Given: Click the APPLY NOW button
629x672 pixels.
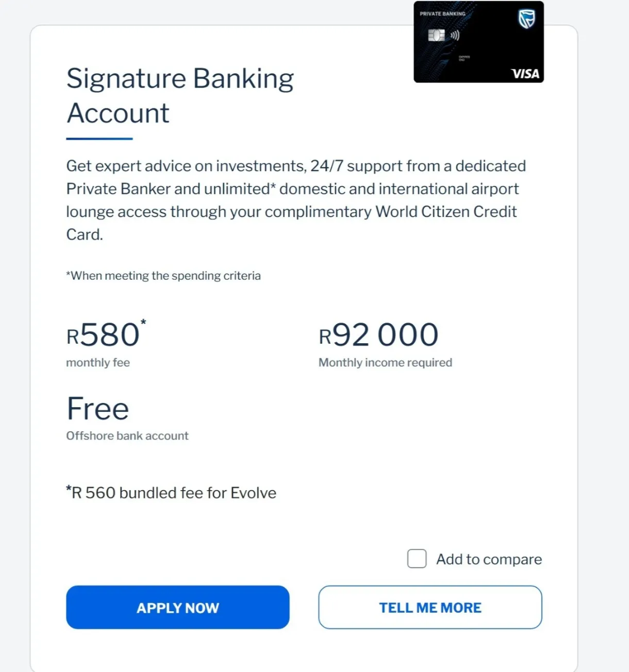Looking at the screenshot, I should (x=177, y=607).
